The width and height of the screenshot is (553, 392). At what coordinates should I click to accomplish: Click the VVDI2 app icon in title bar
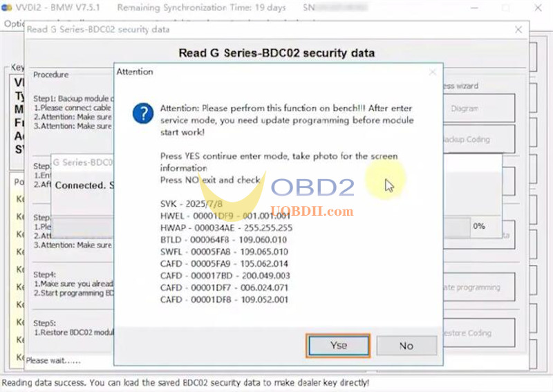click(7, 8)
